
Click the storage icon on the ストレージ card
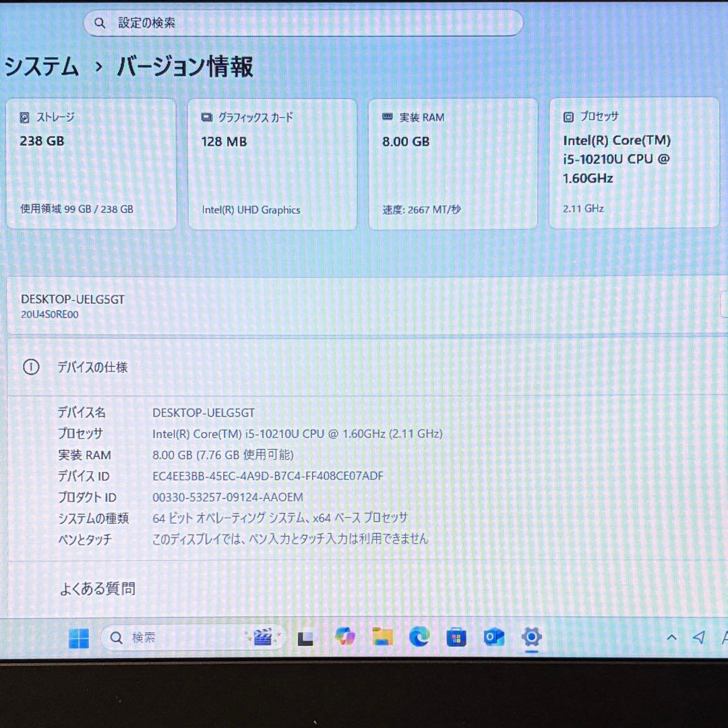[25, 117]
